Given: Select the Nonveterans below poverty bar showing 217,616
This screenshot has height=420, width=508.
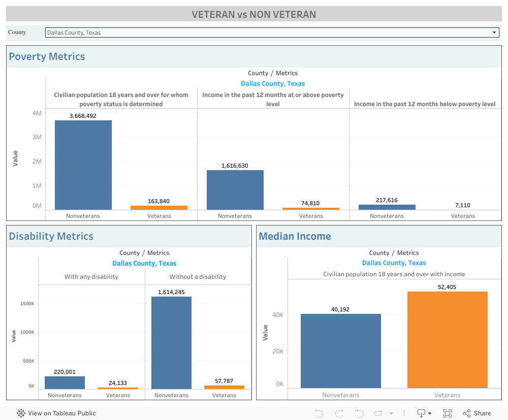Looking at the screenshot, I should pyautogui.click(x=387, y=207).
